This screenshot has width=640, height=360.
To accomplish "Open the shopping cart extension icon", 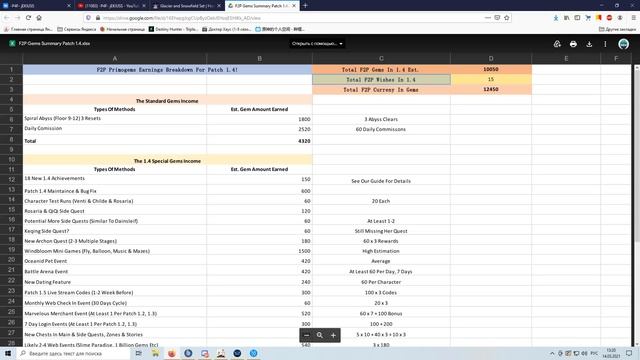I will (x=588, y=18).
